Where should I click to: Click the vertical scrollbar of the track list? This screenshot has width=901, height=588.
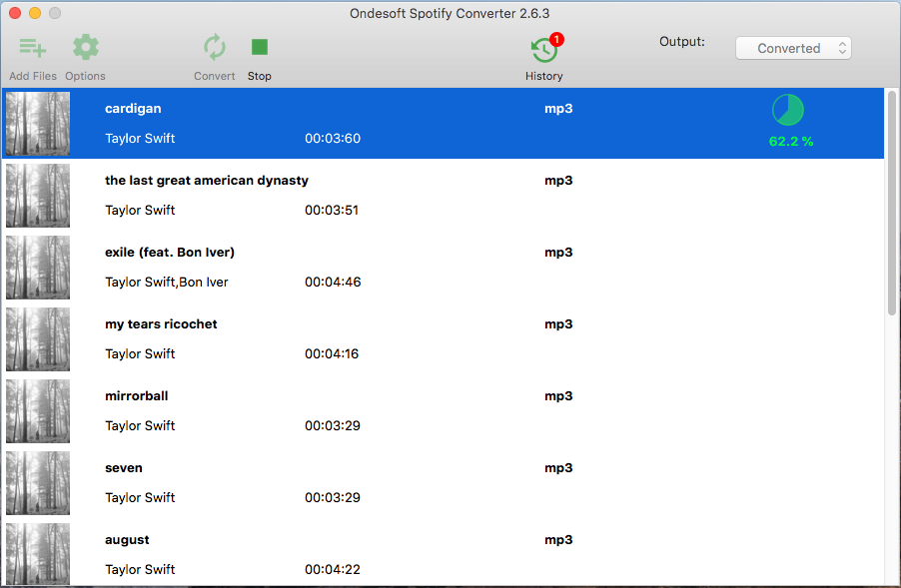[891, 203]
